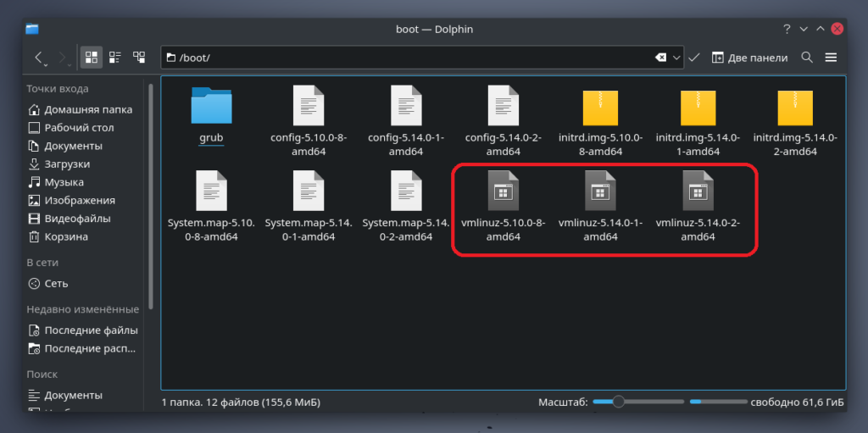Clear the /boot/ location bar text
This screenshot has width=868, height=433.
(660, 58)
